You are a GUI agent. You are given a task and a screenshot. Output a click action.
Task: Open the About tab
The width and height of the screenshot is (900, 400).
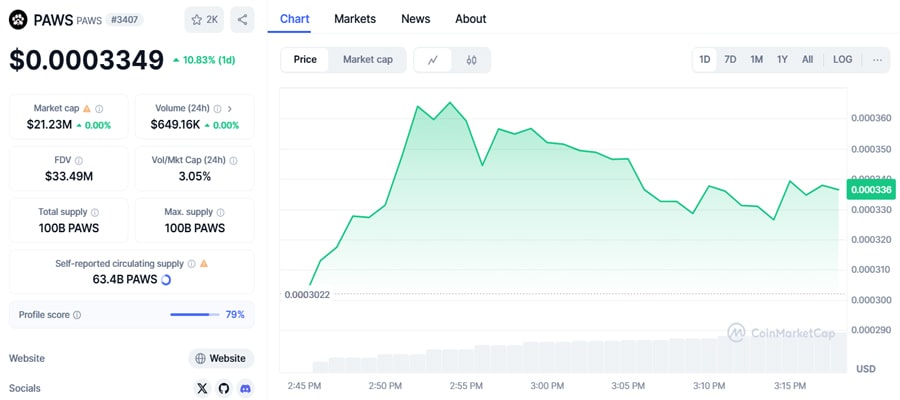pyautogui.click(x=471, y=19)
